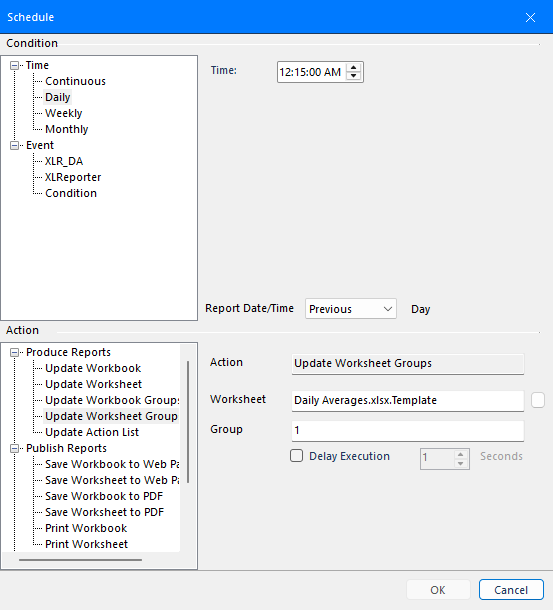Click the delay seconds value field
553x610 pixels.
coord(437,459)
